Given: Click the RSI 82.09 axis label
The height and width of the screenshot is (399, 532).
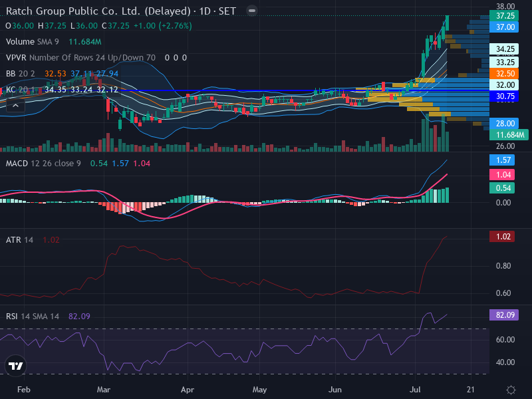Looking at the screenshot, I should [504, 315].
